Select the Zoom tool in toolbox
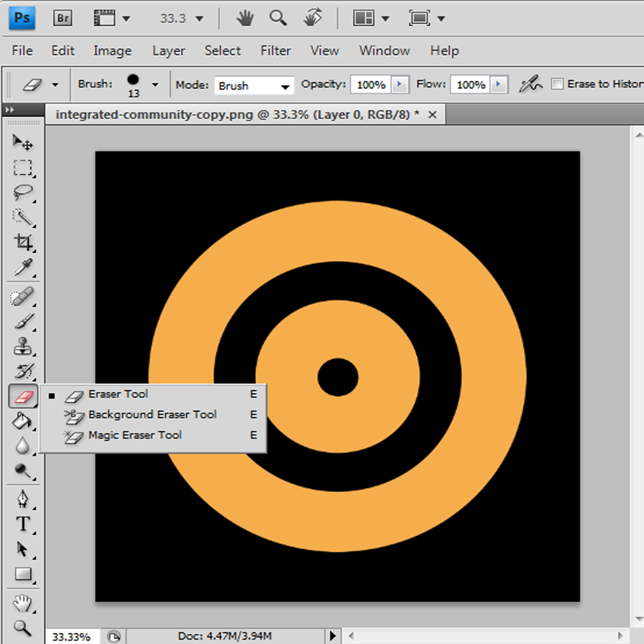The image size is (644, 644). coord(23,628)
